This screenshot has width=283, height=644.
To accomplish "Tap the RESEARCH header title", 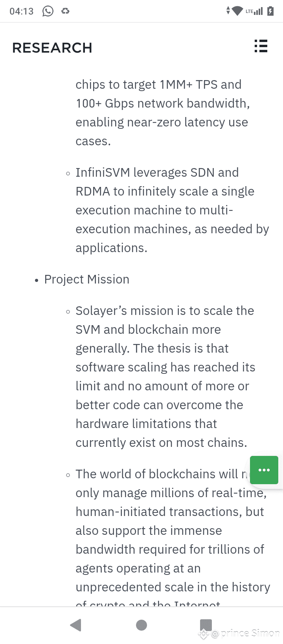I will (52, 48).
